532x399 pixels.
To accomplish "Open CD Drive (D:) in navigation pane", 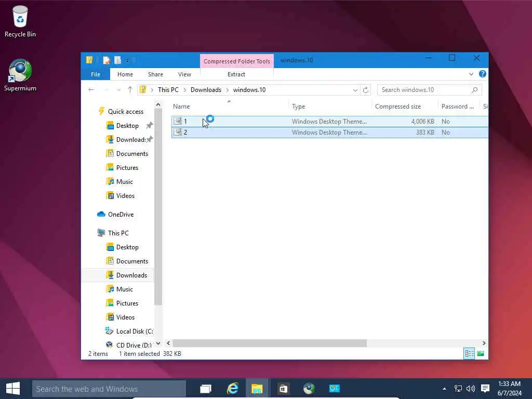I will (134, 345).
